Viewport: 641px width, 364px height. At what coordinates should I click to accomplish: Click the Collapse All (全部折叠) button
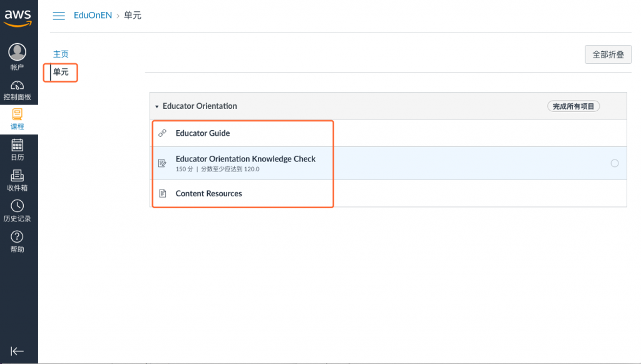pos(608,55)
